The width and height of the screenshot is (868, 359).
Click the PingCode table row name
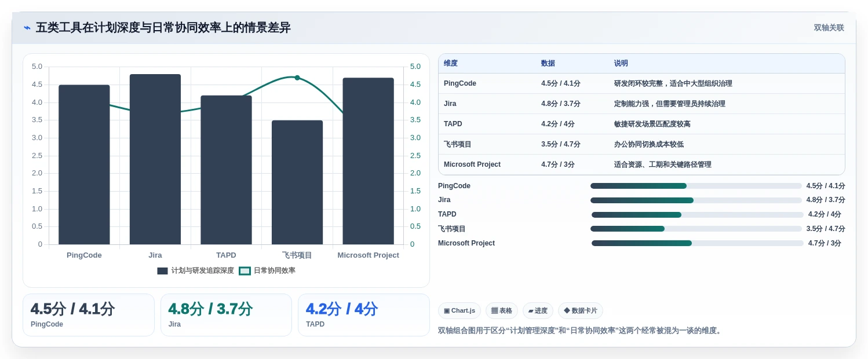point(460,83)
